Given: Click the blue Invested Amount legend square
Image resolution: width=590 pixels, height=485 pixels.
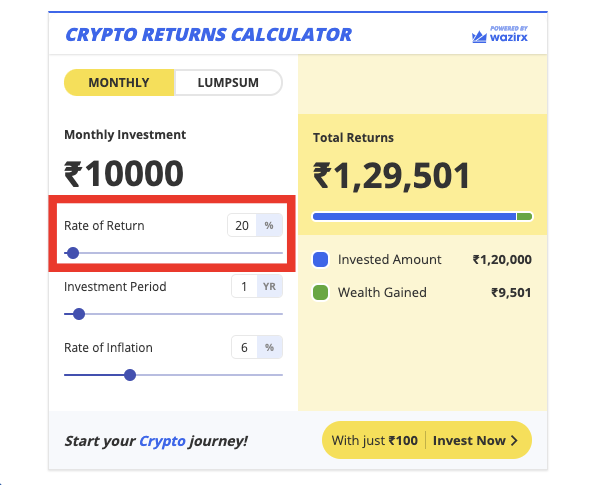Looking at the screenshot, I should tap(320, 260).
